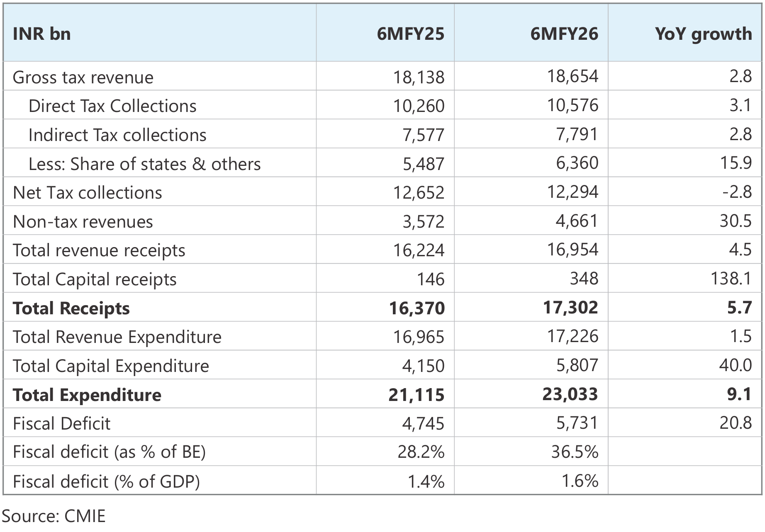Click the INR bn column header

click(x=42, y=34)
